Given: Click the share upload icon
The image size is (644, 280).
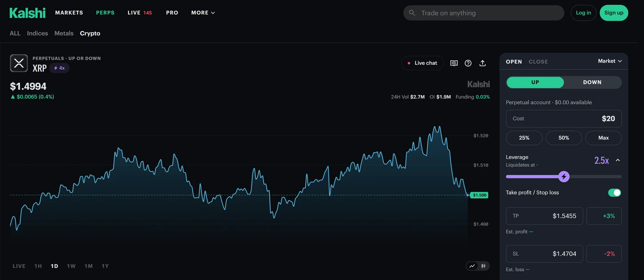Looking at the screenshot, I should (483, 63).
